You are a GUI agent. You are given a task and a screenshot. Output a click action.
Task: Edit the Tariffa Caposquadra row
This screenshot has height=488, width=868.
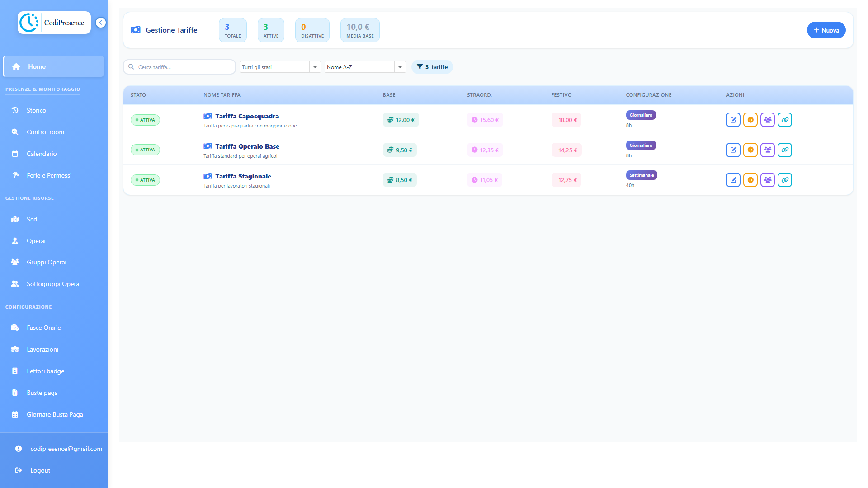tap(733, 120)
